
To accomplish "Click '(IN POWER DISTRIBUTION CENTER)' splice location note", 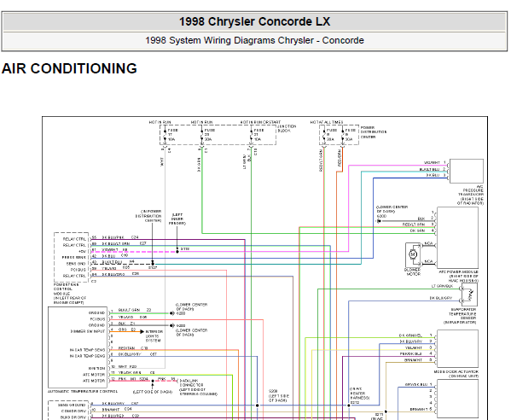I will [x=148, y=216].
